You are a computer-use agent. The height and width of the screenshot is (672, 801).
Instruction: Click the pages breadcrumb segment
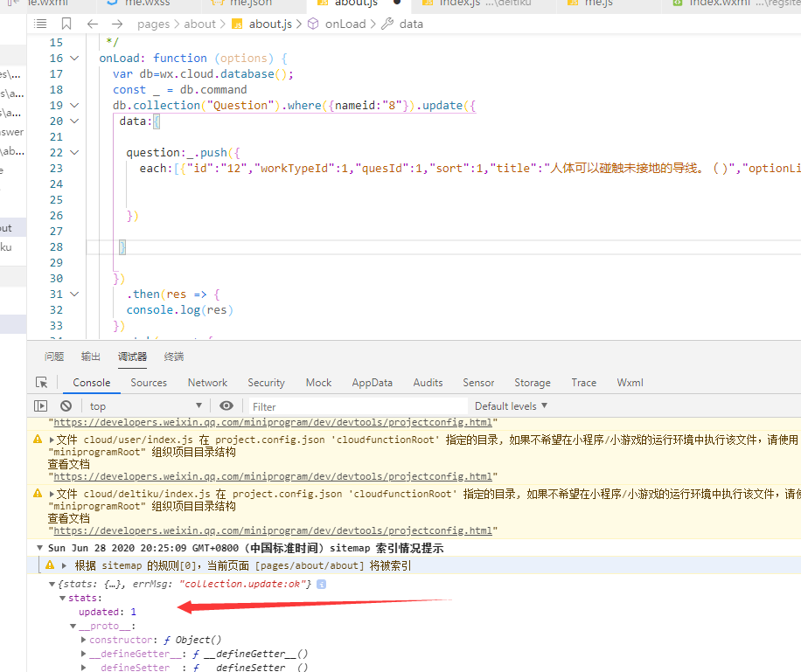[x=153, y=24]
